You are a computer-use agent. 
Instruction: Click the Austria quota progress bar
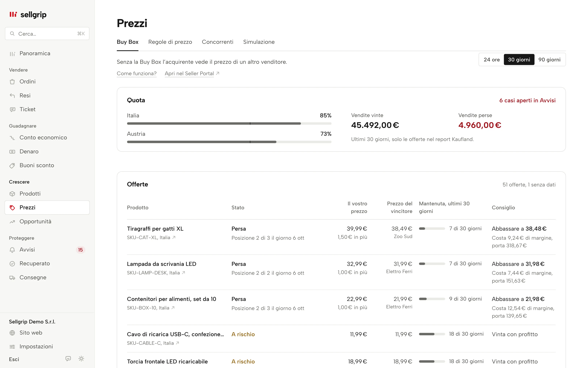[229, 142]
